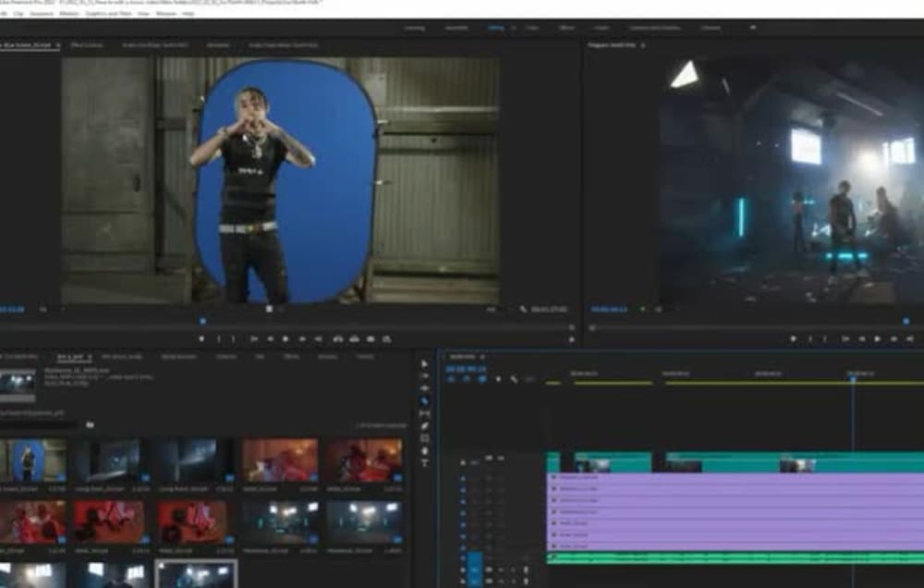
Task: Open the Source monitor playback resolution dropdown
Action: [62, 308]
